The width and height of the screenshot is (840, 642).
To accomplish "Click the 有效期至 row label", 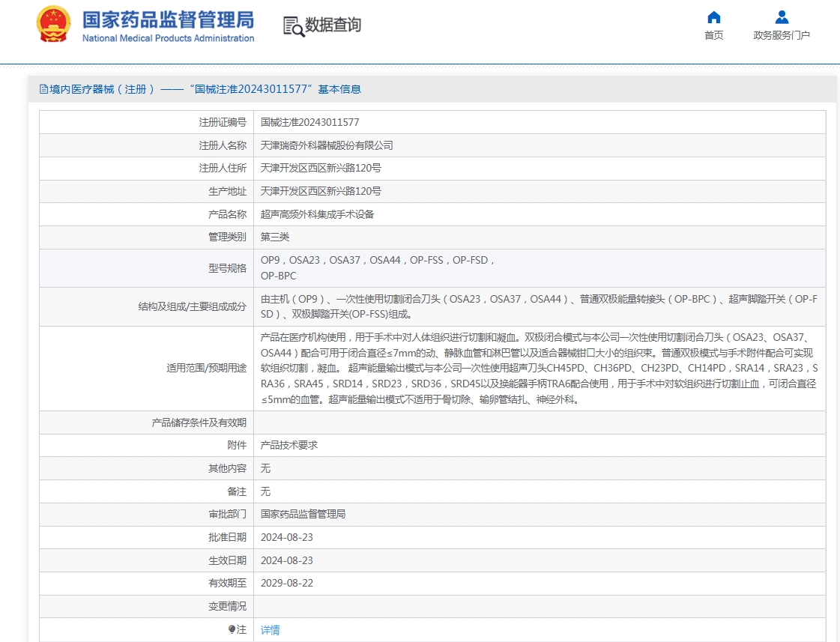I will coord(227,583).
